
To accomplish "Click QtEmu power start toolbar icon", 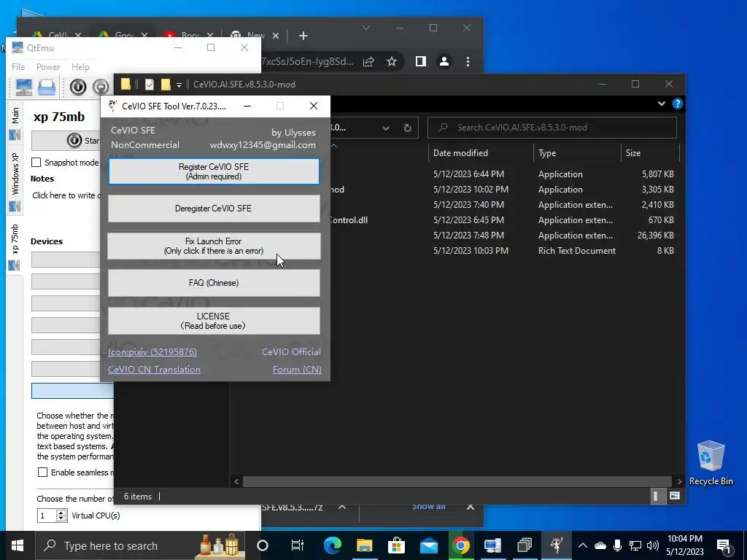I will point(78,87).
